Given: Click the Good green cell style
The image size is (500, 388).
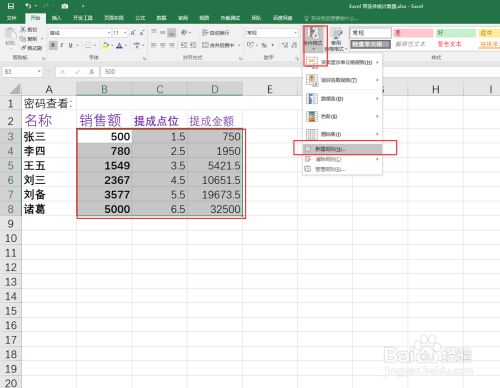Looking at the screenshot, I should point(456,33).
